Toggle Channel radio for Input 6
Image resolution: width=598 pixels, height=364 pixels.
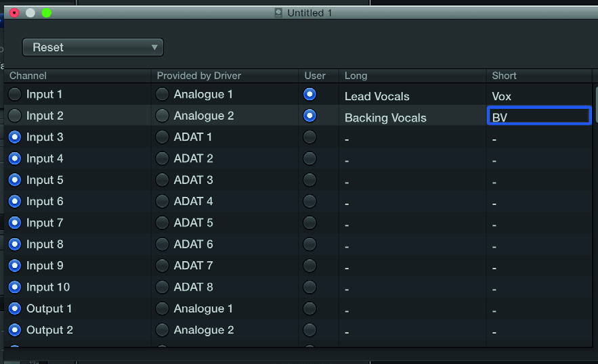15,201
